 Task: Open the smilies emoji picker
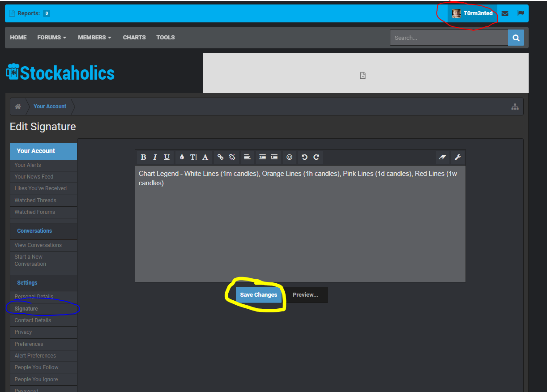tap(289, 157)
